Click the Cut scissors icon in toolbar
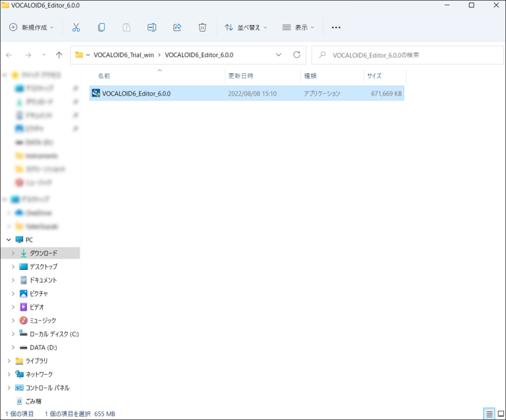 [x=76, y=28]
